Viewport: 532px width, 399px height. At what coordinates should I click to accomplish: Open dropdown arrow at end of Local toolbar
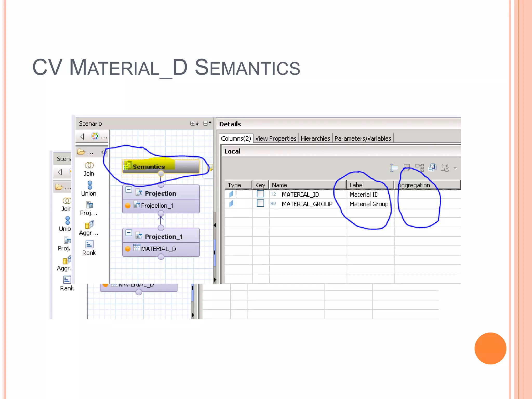coord(455,168)
